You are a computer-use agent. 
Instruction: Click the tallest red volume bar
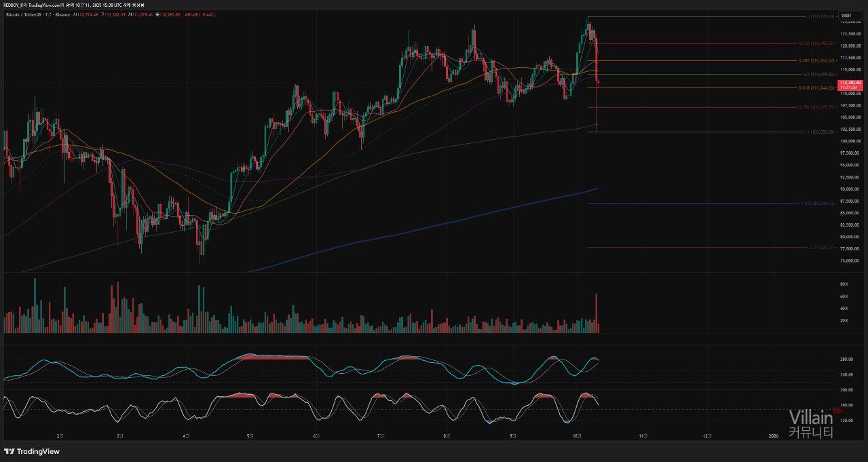tap(597, 313)
